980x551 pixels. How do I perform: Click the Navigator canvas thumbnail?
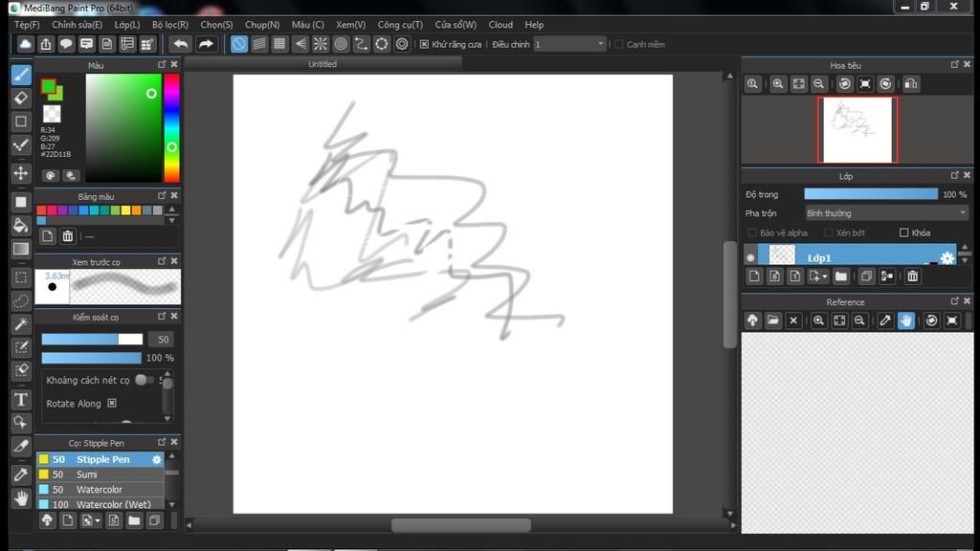pos(857,130)
